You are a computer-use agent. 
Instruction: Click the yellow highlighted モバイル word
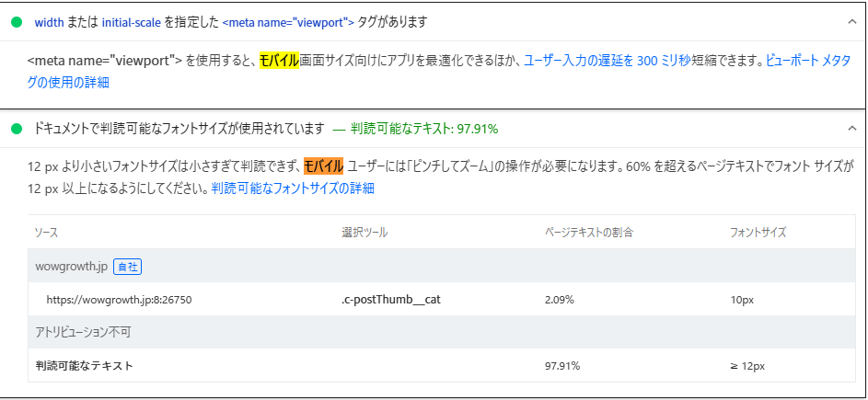[279, 61]
